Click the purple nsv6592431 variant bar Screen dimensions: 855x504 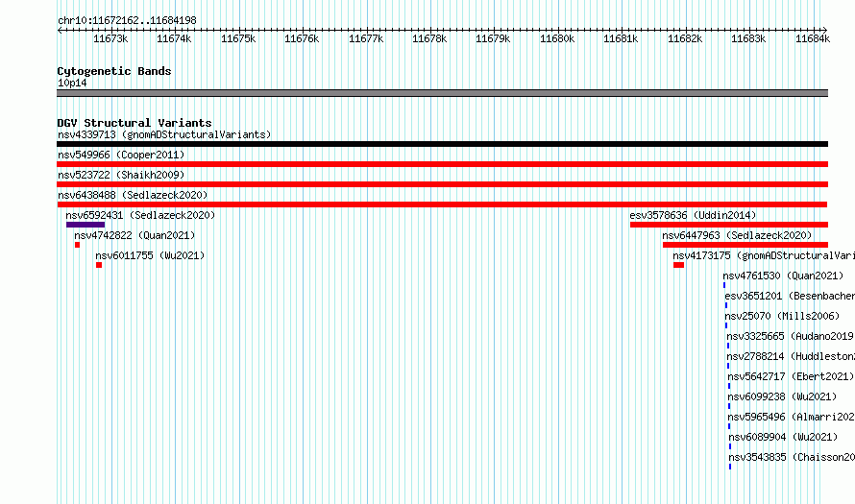[85, 225]
